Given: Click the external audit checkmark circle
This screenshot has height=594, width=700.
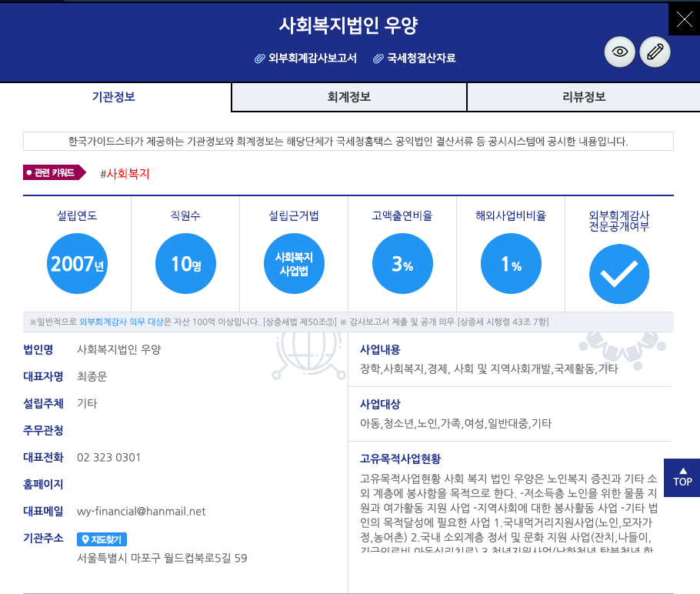Looking at the screenshot, I should tap(619, 274).
